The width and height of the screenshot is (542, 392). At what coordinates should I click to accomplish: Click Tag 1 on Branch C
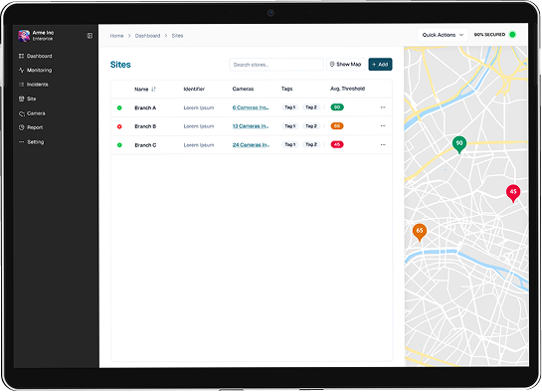[290, 144]
